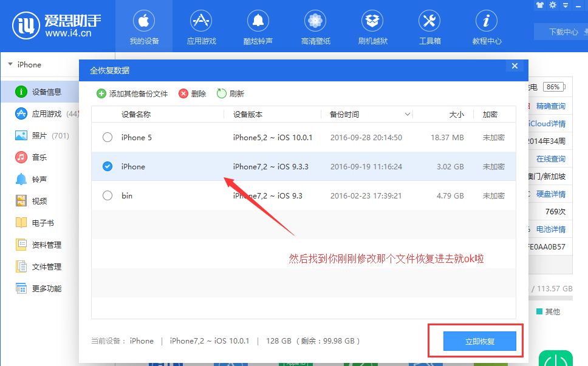Open the 我的设备 tab
This screenshot has height=366, width=588.
tap(144, 26)
